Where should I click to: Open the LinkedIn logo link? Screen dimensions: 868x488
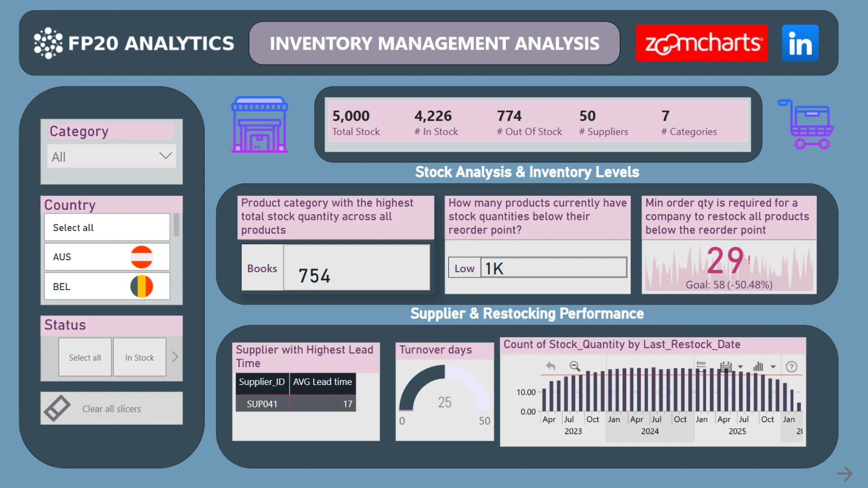tap(800, 43)
